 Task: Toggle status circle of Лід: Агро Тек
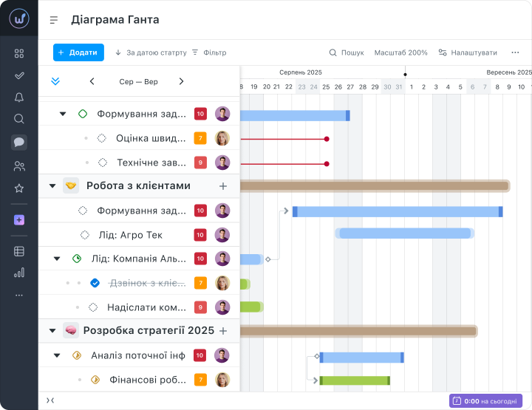coord(85,235)
